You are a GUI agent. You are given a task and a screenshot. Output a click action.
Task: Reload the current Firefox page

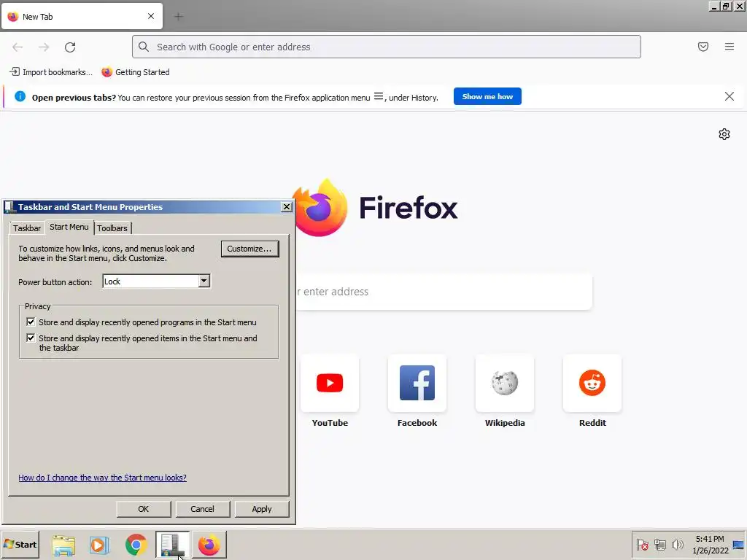click(x=70, y=47)
